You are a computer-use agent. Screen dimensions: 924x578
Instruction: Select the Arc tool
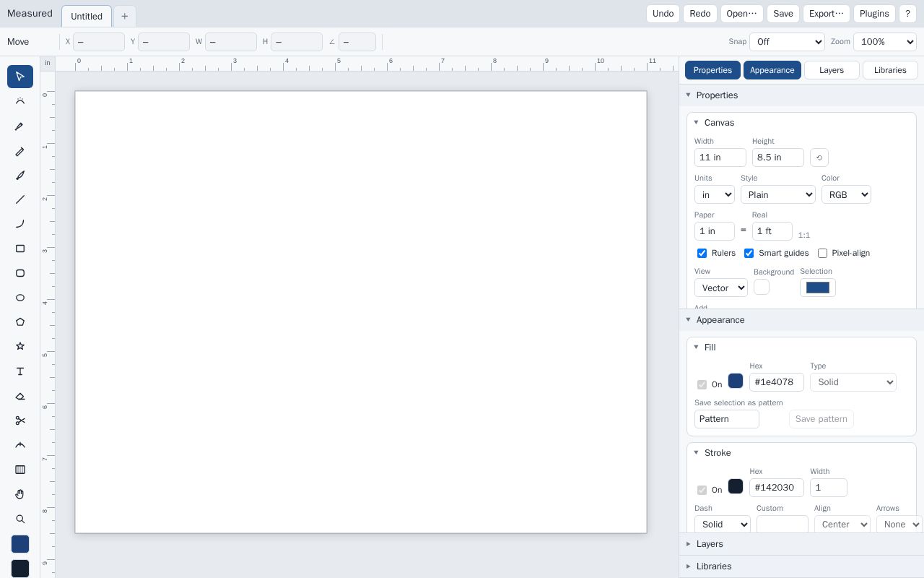point(20,224)
